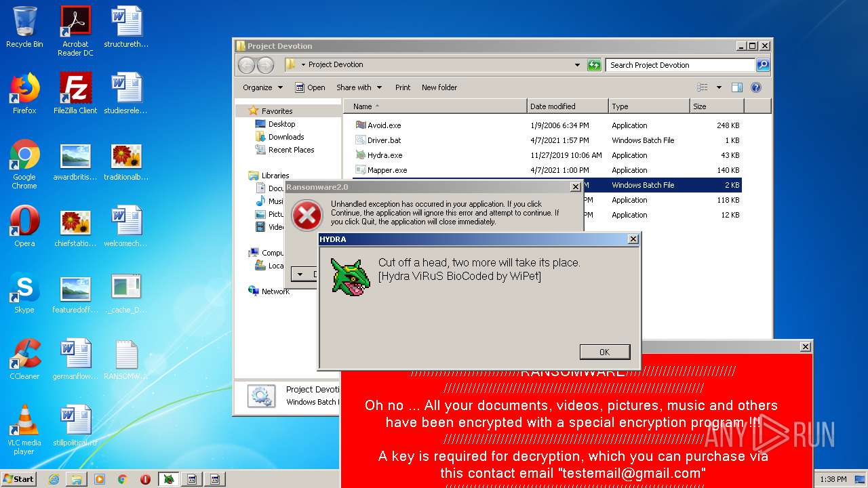Launch CCleaner desktop icon
The height and width of the screenshot is (488, 868).
pos(24,359)
